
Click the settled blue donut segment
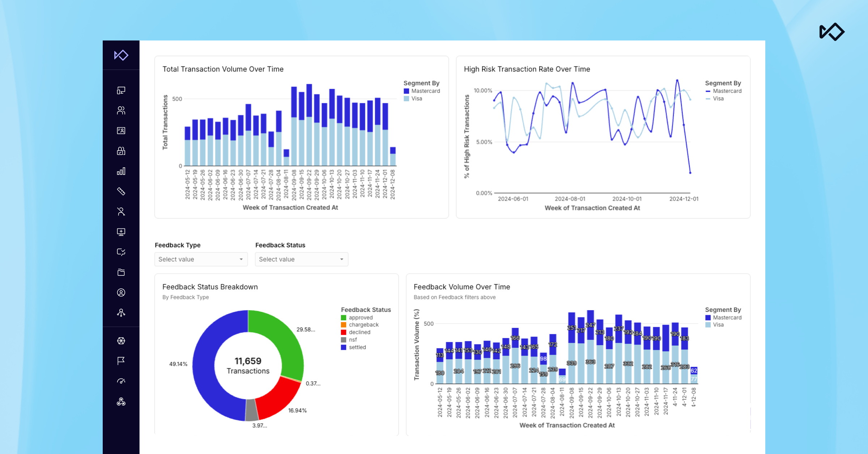205,365
